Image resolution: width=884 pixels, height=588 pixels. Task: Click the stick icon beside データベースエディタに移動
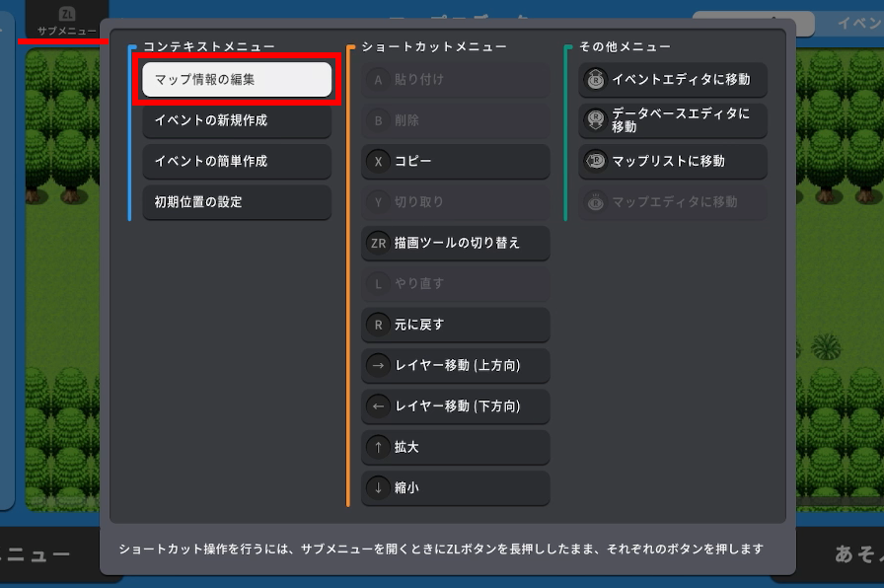[x=595, y=120]
